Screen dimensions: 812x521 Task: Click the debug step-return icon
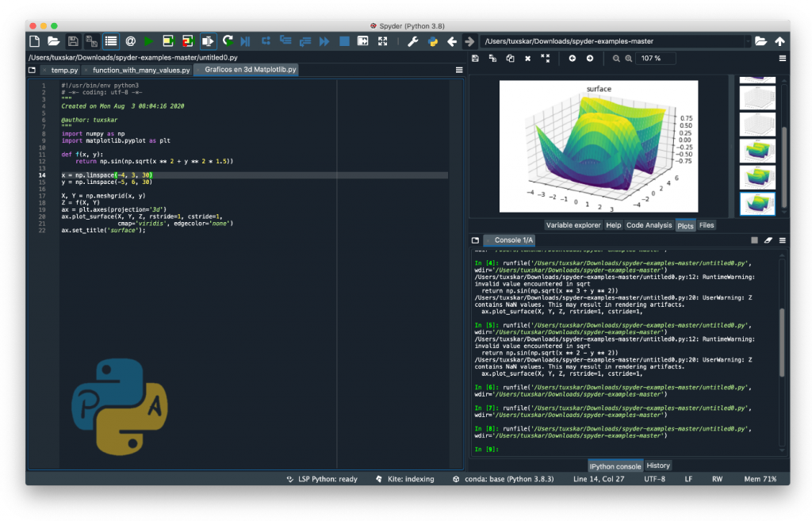pos(305,41)
